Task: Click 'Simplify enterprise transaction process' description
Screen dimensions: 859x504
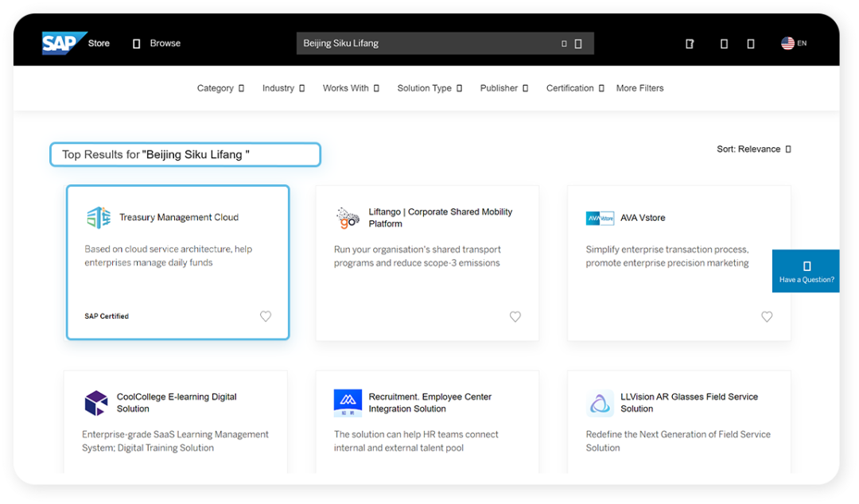Action: 667,257
